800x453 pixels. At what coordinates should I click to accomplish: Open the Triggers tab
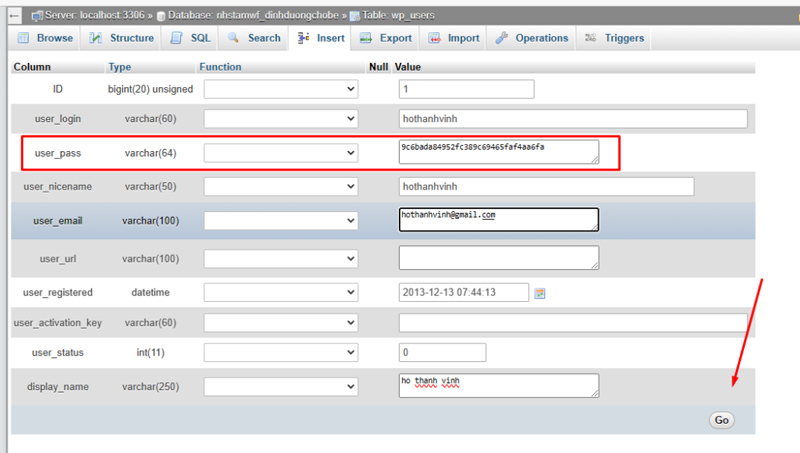click(x=614, y=38)
